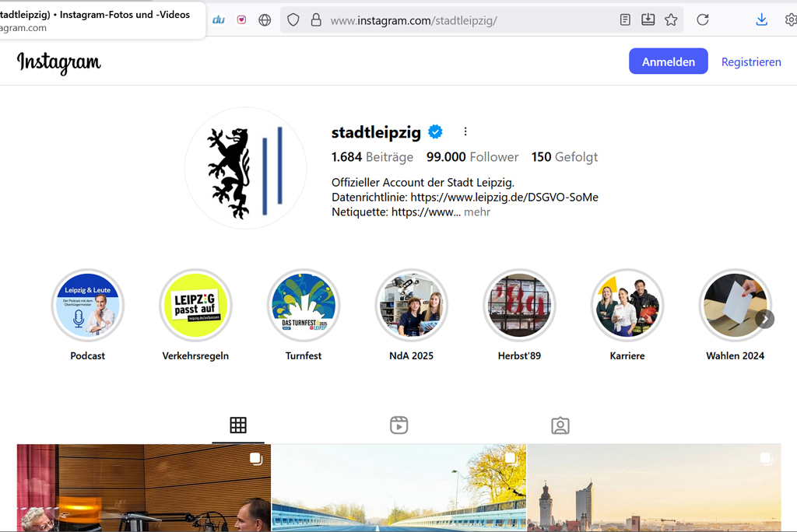Image resolution: width=797 pixels, height=532 pixels.
Task: Click the Anmelden button
Action: click(x=669, y=61)
